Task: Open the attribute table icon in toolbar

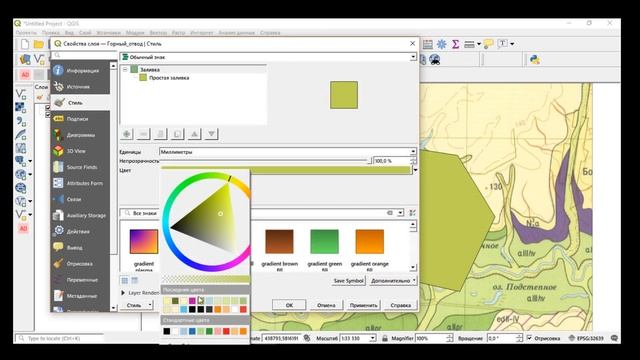Action: pyautogui.click(x=428, y=44)
